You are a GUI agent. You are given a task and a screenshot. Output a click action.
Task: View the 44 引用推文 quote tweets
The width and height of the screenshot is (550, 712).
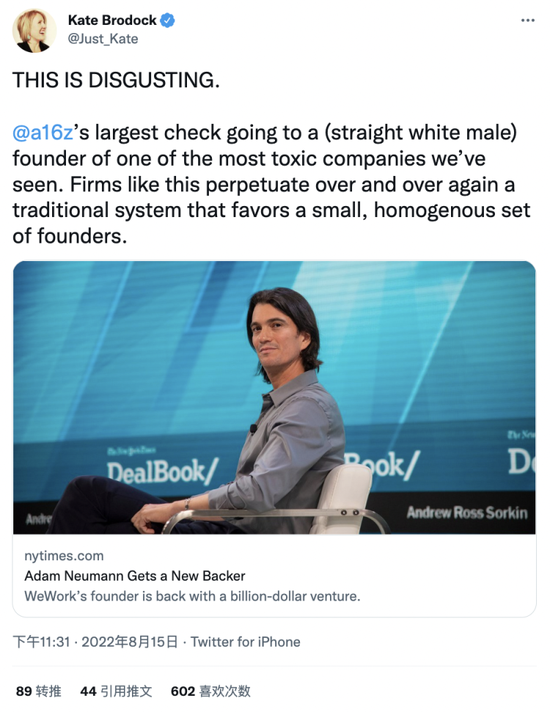pyautogui.click(x=116, y=692)
